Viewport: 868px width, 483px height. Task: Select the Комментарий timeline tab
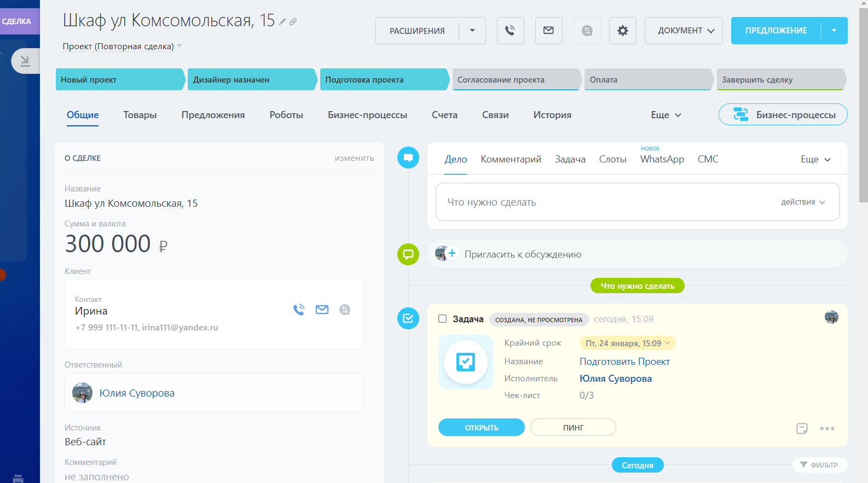(x=511, y=159)
